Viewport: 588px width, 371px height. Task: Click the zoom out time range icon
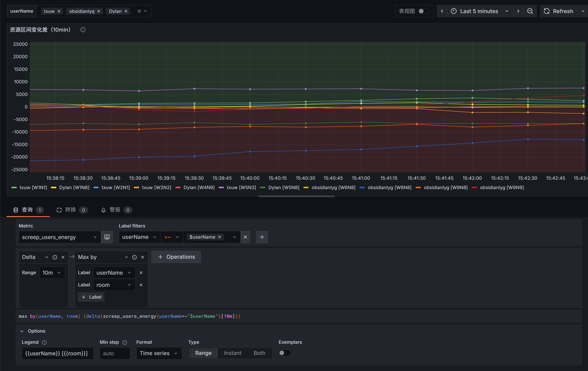click(530, 11)
